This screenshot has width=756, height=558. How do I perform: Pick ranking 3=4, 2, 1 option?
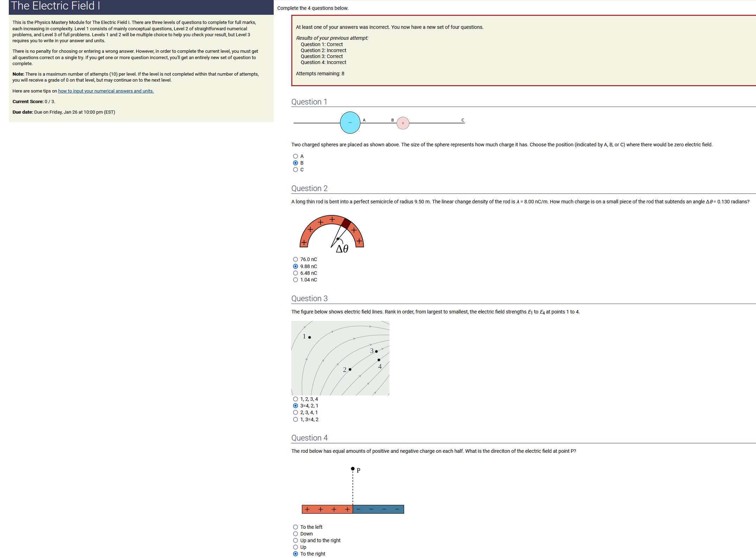pos(296,406)
